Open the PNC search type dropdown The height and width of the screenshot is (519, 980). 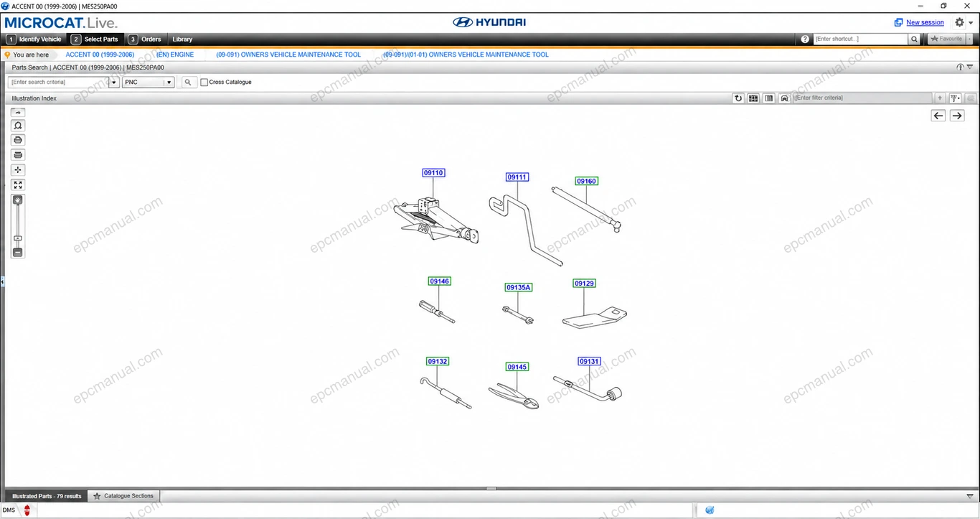[x=169, y=83]
